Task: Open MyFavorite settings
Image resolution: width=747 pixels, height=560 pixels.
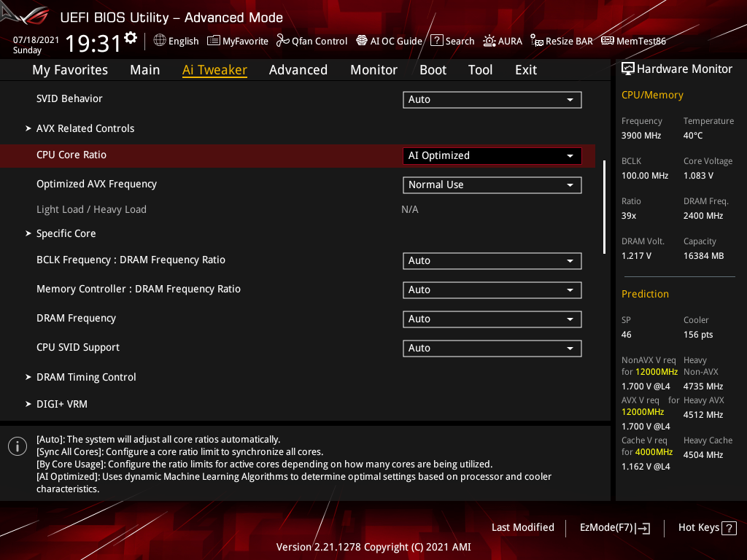Action: 238,41
